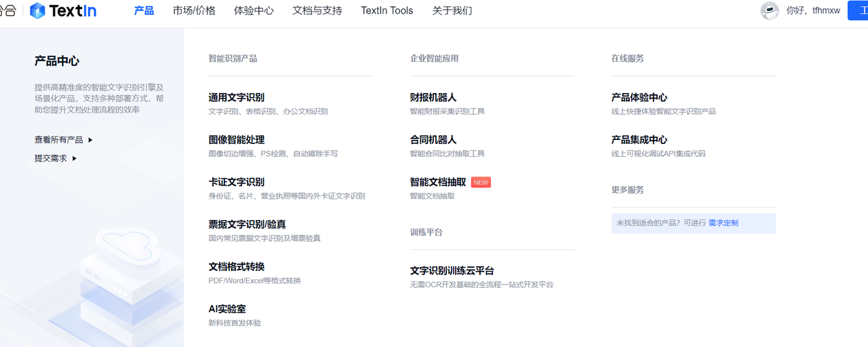868x347 pixels.
Task: Click the red NEW badge
Action: click(x=481, y=182)
